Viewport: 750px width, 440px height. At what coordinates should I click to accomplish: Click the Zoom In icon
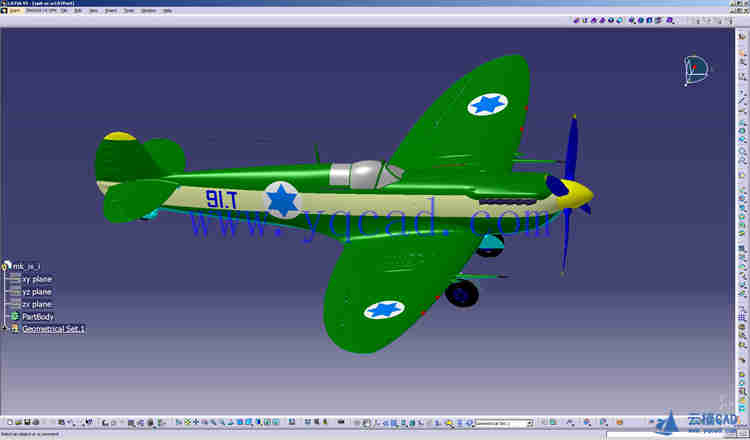[213, 423]
